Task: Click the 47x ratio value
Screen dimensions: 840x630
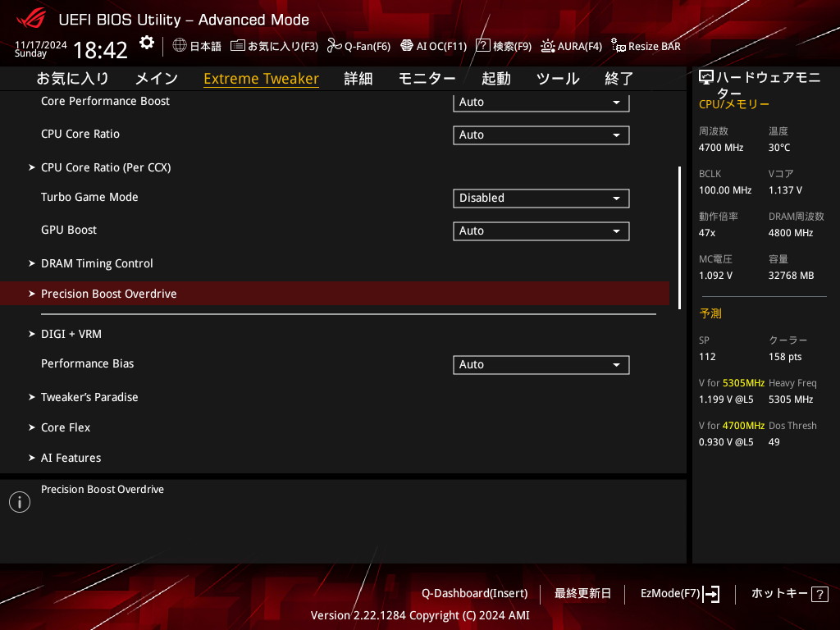Action: click(707, 233)
